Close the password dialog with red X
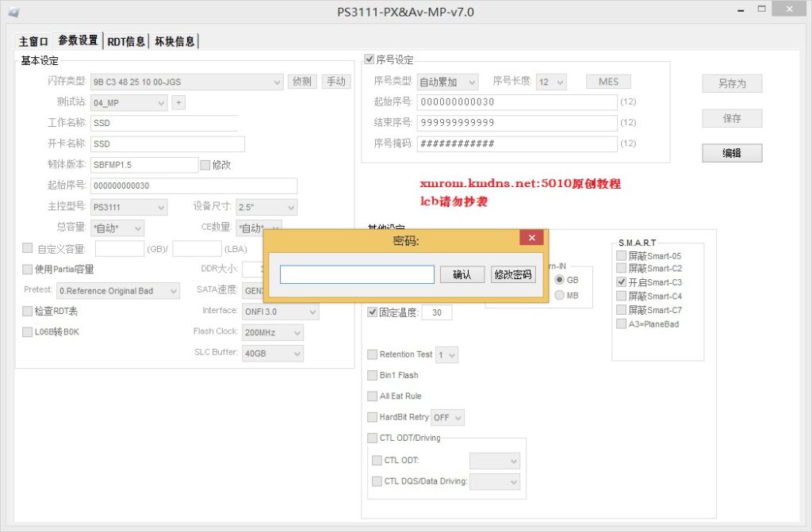 click(x=531, y=237)
